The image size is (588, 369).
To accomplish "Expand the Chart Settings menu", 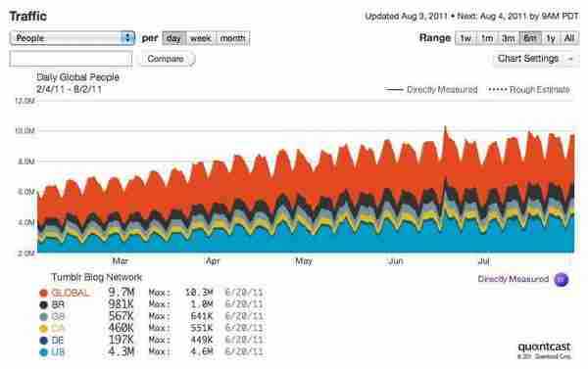I will point(534,59).
